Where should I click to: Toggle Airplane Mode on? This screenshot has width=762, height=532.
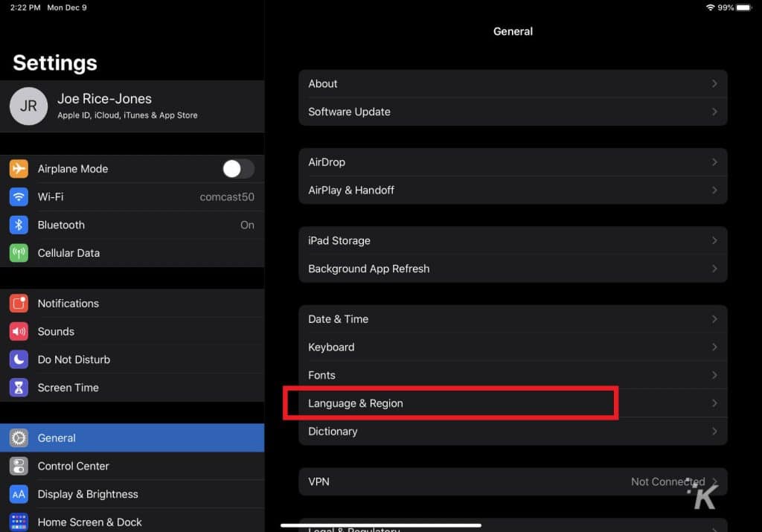pyautogui.click(x=238, y=169)
